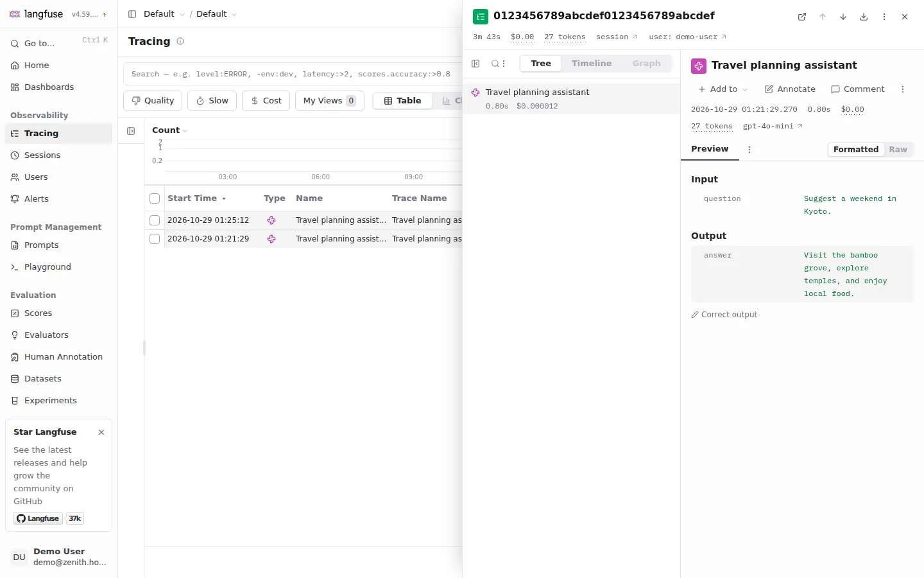Open My Views menu

330,101
